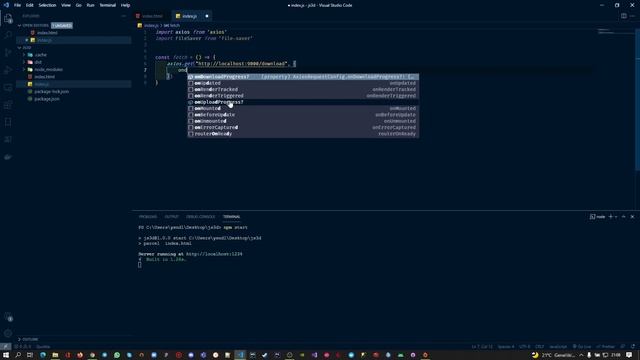The height and width of the screenshot is (360, 640).
Task: Click the Visual Studio Code taskbar icon
Action: pos(240,355)
